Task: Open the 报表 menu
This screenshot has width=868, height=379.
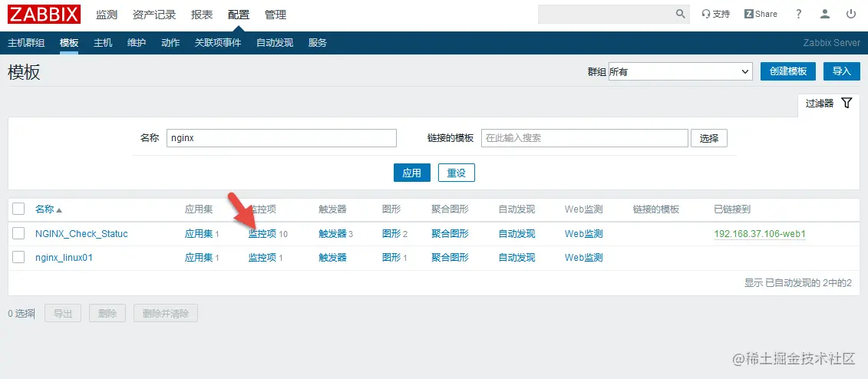Action: (202, 15)
